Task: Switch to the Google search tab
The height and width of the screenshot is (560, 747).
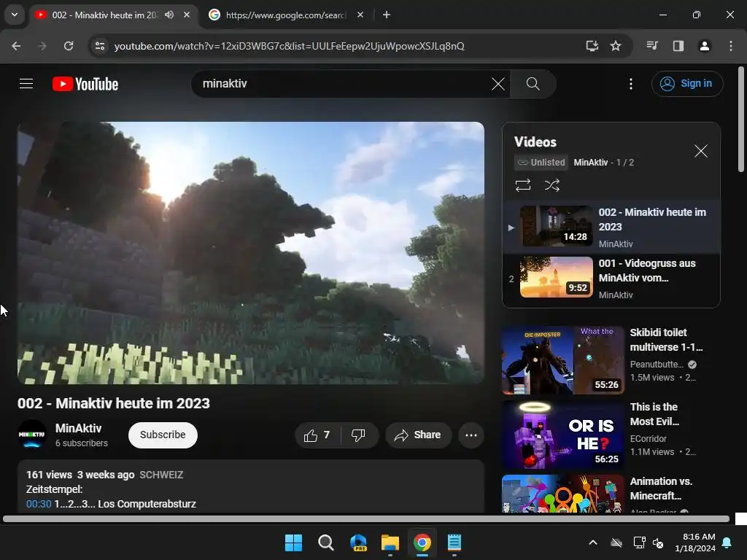Action: pyautogui.click(x=286, y=15)
